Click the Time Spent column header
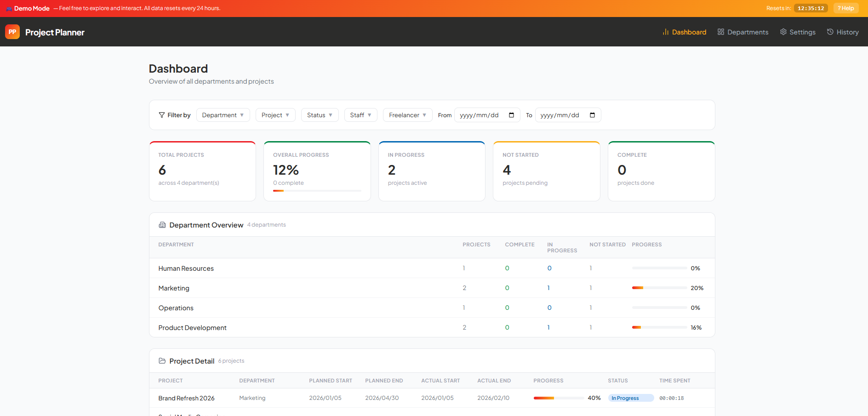The image size is (868, 416). (x=675, y=381)
